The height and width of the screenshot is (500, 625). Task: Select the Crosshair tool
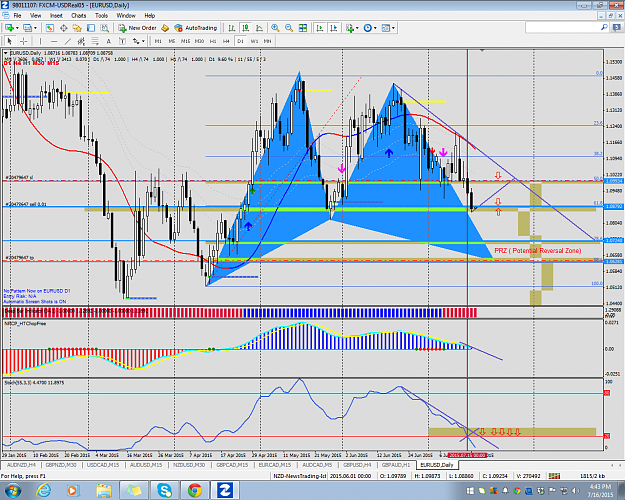tap(24, 41)
